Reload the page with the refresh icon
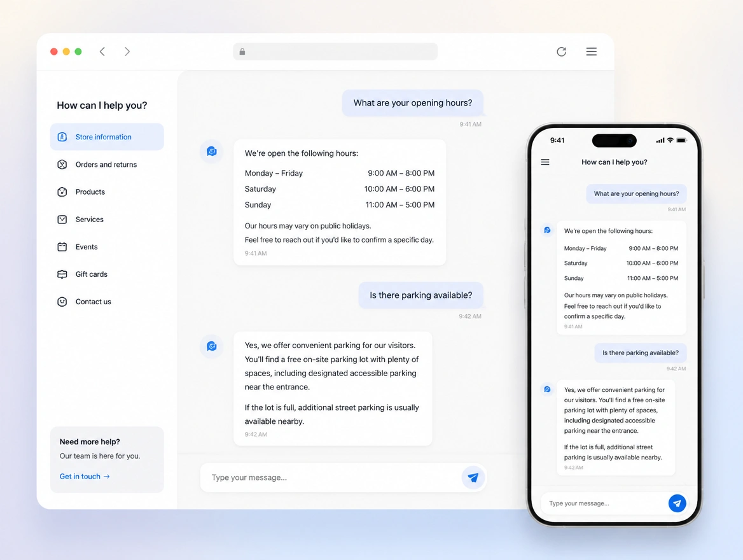This screenshot has height=560, width=743. click(x=562, y=52)
